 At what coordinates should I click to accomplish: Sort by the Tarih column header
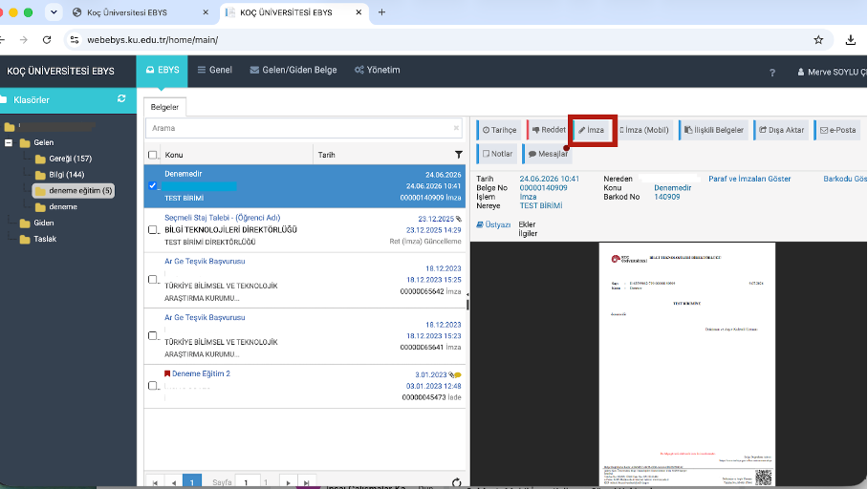[327, 155]
